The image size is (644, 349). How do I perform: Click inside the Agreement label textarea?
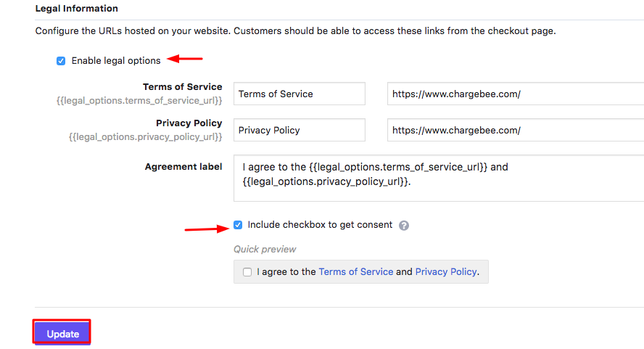click(439, 178)
